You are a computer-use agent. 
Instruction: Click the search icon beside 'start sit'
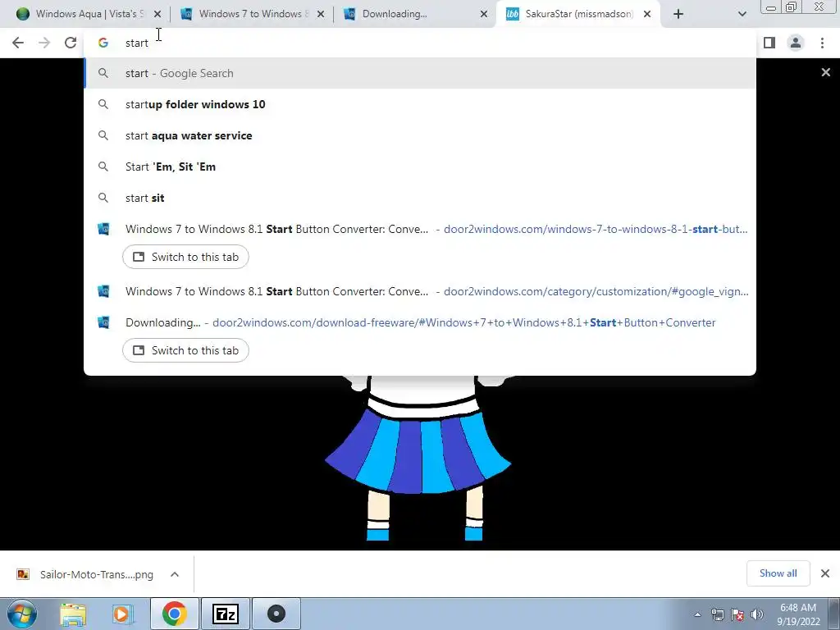pos(103,198)
